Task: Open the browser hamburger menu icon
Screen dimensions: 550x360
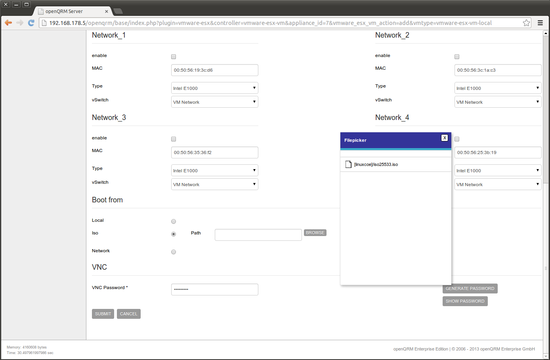Action: [x=540, y=23]
